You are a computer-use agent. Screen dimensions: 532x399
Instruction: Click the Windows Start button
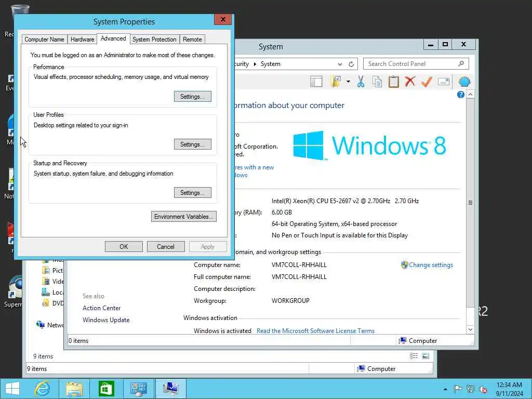12,389
